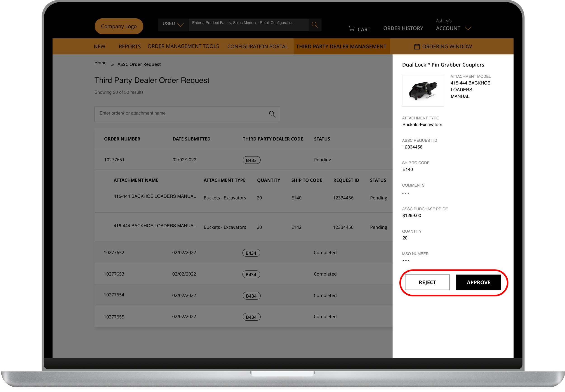The width and height of the screenshot is (565, 392).
Task: Open the shopping cart icon
Action: tap(351, 28)
